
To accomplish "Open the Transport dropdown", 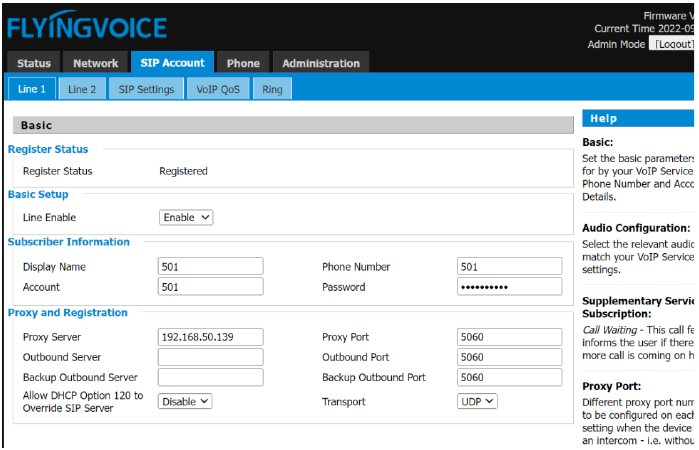I will coord(477,401).
